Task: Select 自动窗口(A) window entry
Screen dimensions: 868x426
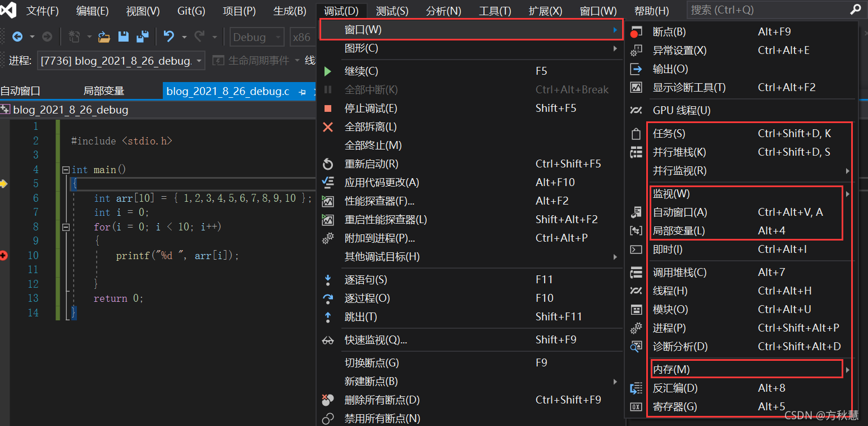Action: point(741,212)
